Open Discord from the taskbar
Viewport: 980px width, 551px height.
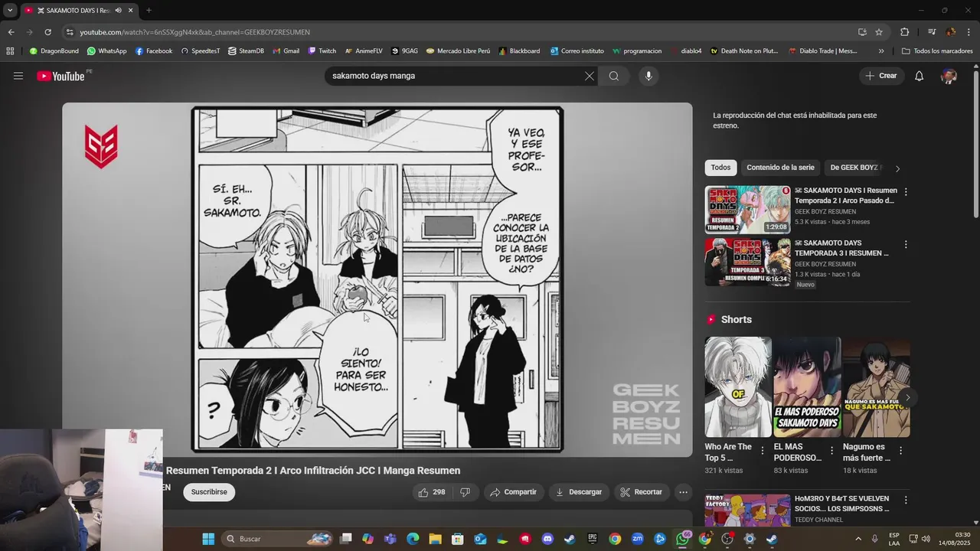pos(547,539)
